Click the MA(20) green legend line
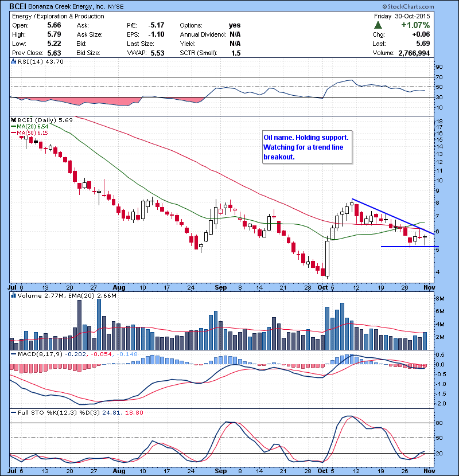Image resolution: width=459 pixels, height=476 pixels. pyautogui.click(x=13, y=127)
